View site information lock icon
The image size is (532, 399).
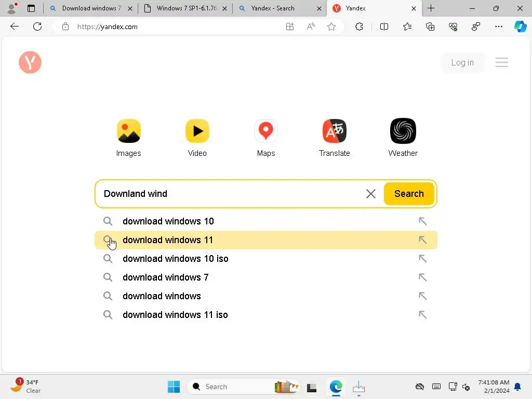pyautogui.click(x=65, y=26)
